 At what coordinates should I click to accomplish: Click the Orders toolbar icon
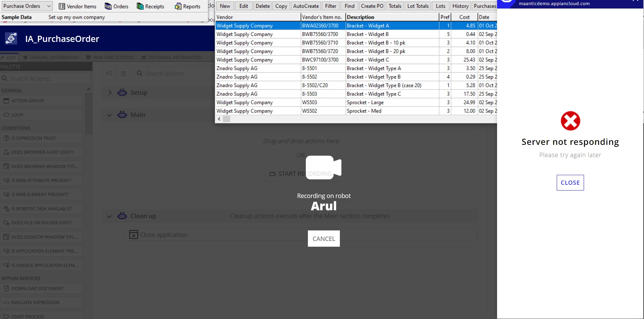pyautogui.click(x=117, y=6)
